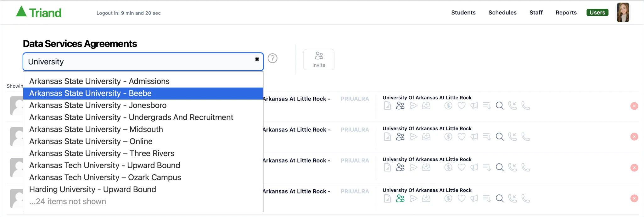The height and width of the screenshot is (217, 644).
Task: Clear the University search field text
Action: click(257, 59)
